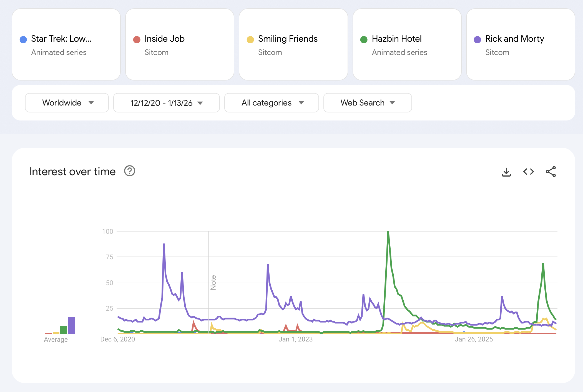This screenshot has height=392, width=583.
Task: Click the 'Jan 26, 2025' axis label
Action: click(474, 339)
